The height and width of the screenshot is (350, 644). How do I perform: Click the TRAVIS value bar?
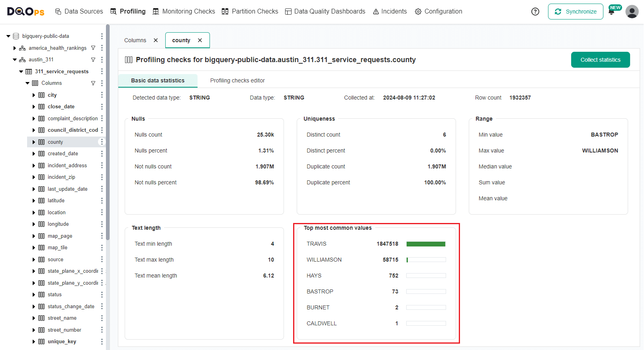(426, 244)
